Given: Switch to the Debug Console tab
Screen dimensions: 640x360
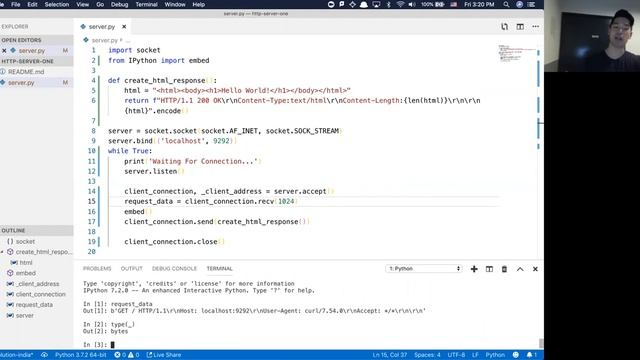Looking at the screenshot, I should click(x=174, y=269).
